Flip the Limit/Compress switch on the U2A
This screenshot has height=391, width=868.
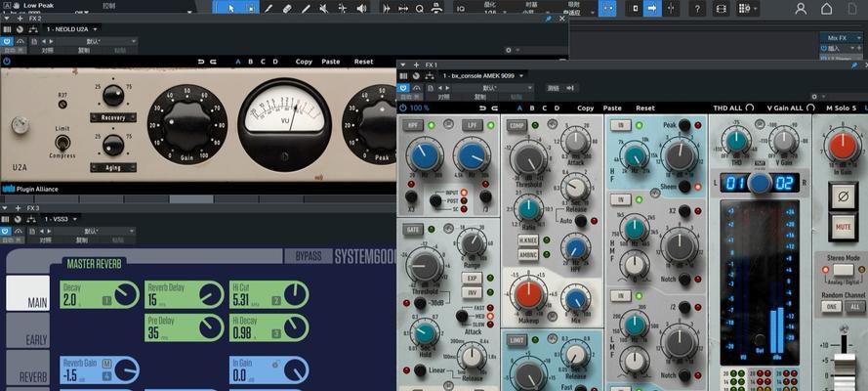pyautogui.click(x=62, y=143)
